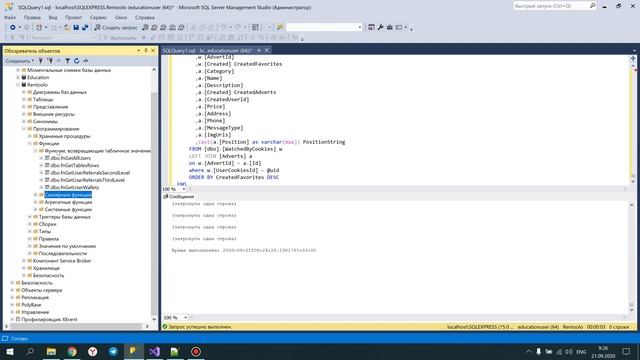The height and width of the screenshot is (360, 640).
Task: Click the Properties wrench icon in toolbar
Action: pos(380,27)
